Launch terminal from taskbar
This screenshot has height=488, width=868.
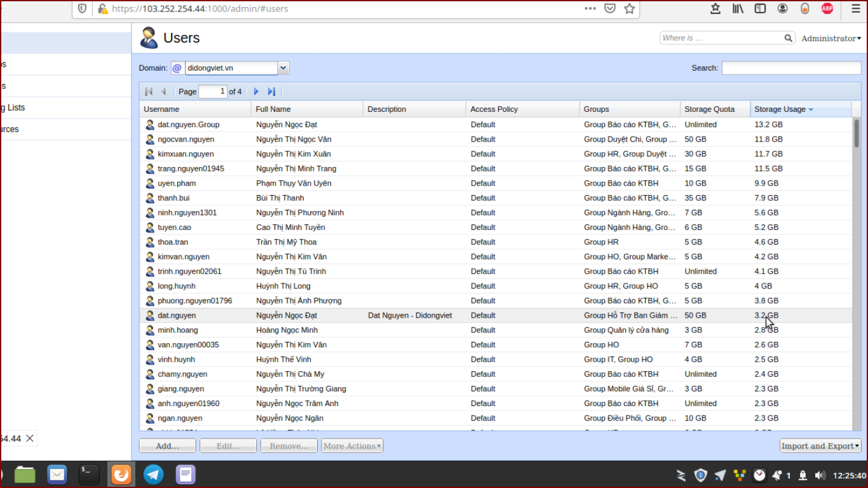point(89,474)
